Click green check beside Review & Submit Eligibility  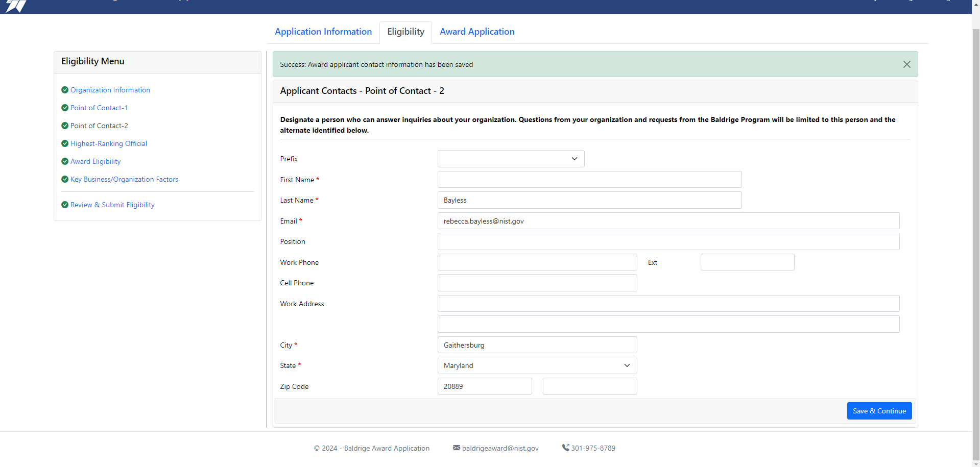click(65, 205)
